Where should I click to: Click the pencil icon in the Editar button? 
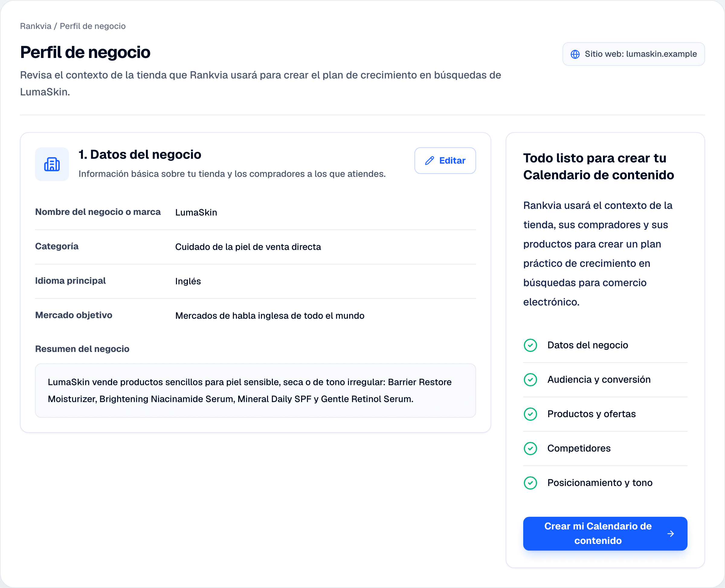[x=430, y=161]
